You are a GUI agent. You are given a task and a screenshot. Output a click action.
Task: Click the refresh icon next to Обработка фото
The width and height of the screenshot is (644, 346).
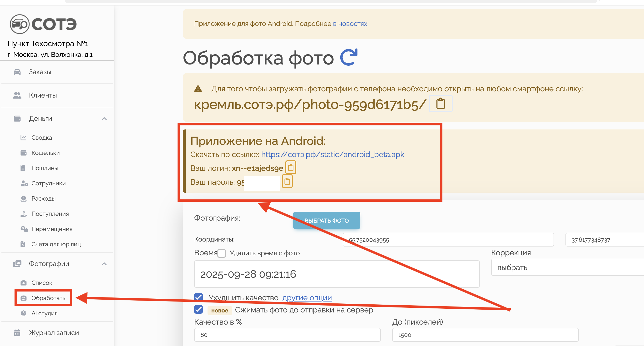tap(349, 58)
